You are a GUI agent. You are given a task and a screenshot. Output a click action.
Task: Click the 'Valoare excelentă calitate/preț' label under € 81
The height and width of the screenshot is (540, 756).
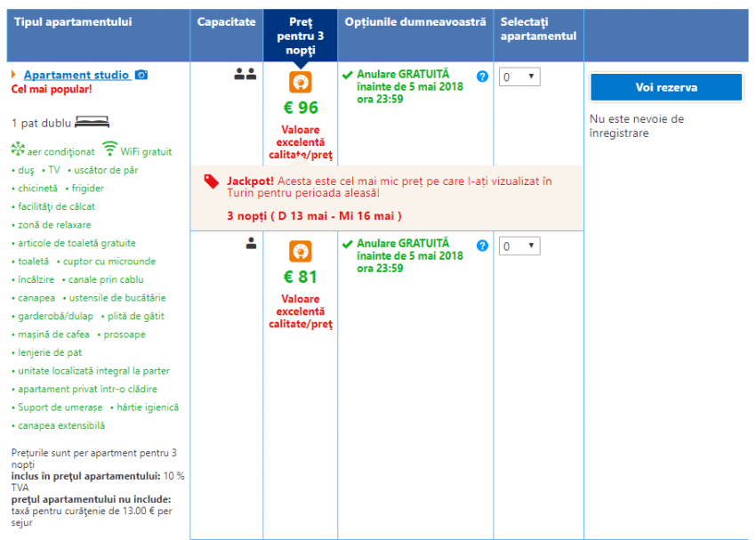[301, 311]
